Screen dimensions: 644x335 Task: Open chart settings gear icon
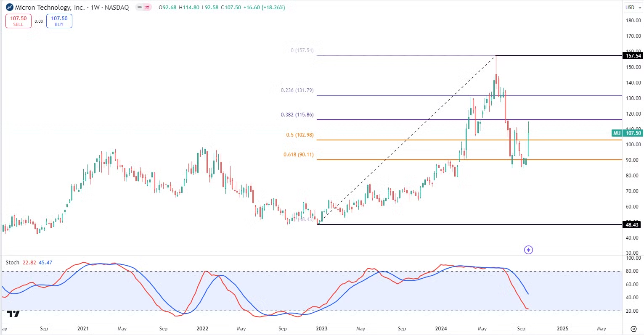click(633, 329)
